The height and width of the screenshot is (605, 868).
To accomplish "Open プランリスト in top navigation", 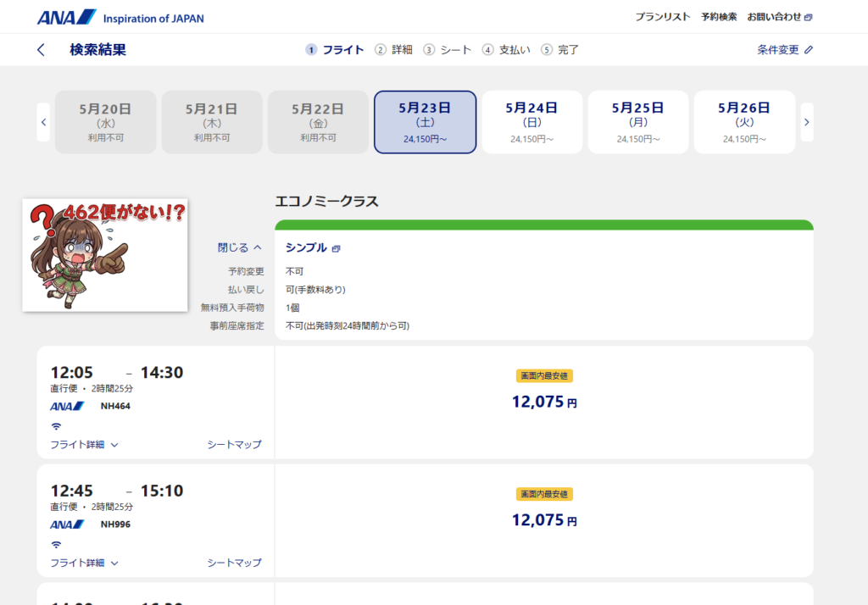I will 663,17.
